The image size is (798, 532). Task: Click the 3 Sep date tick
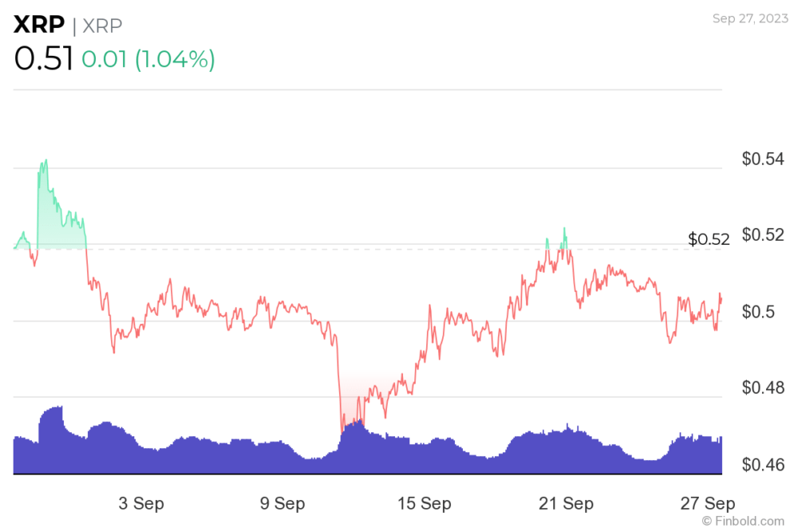[141, 503]
